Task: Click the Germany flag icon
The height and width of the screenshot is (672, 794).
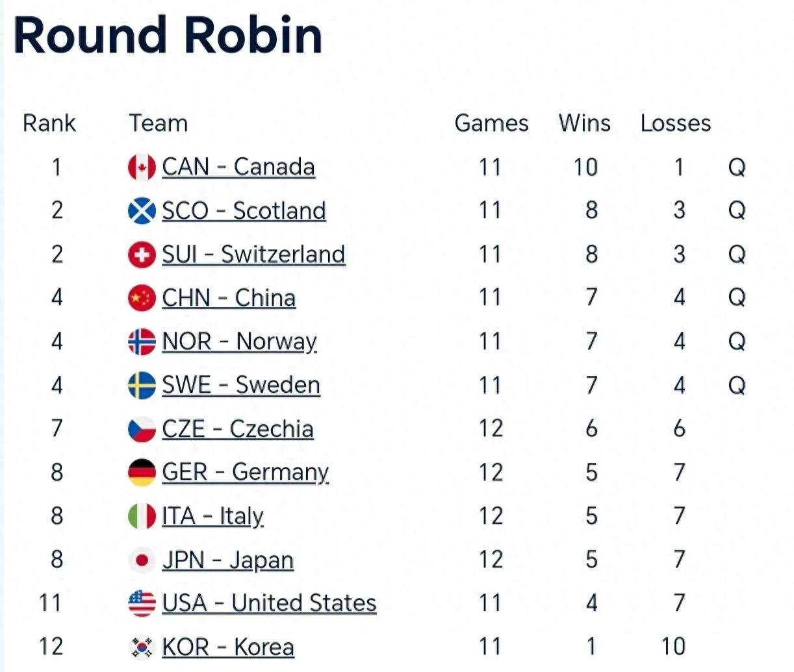Action: click(x=142, y=472)
